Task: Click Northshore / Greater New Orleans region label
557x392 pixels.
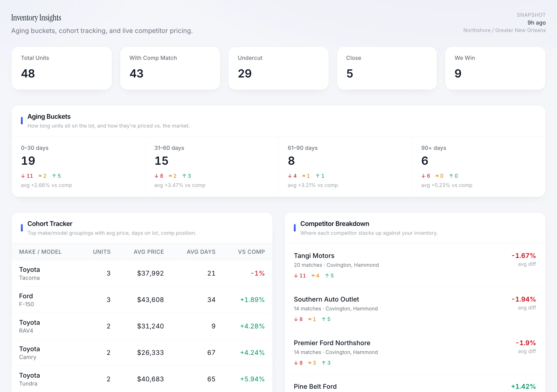Action: pyautogui.click(x=504, y=30)
